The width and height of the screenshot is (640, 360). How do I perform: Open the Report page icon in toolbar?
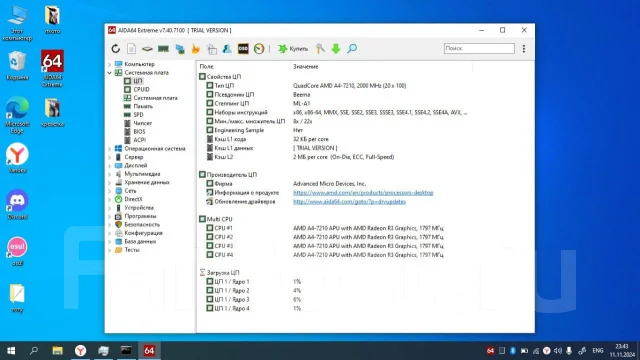[131, 49]
